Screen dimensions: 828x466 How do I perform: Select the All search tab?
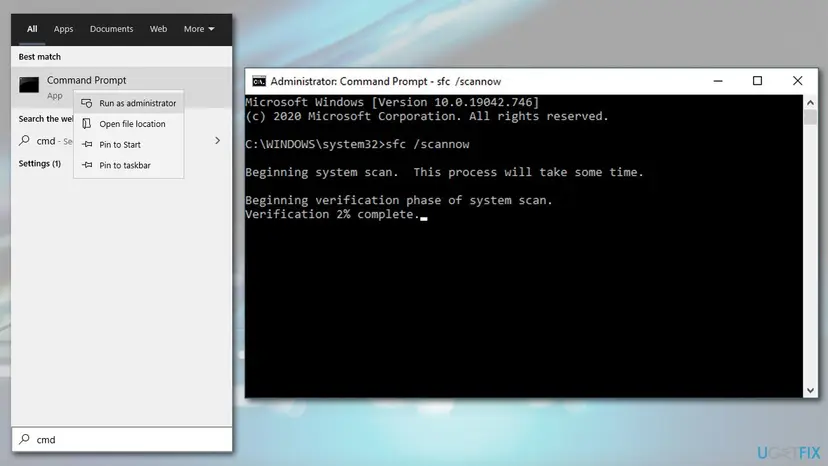pyautogui.click(x=32, y=29)
